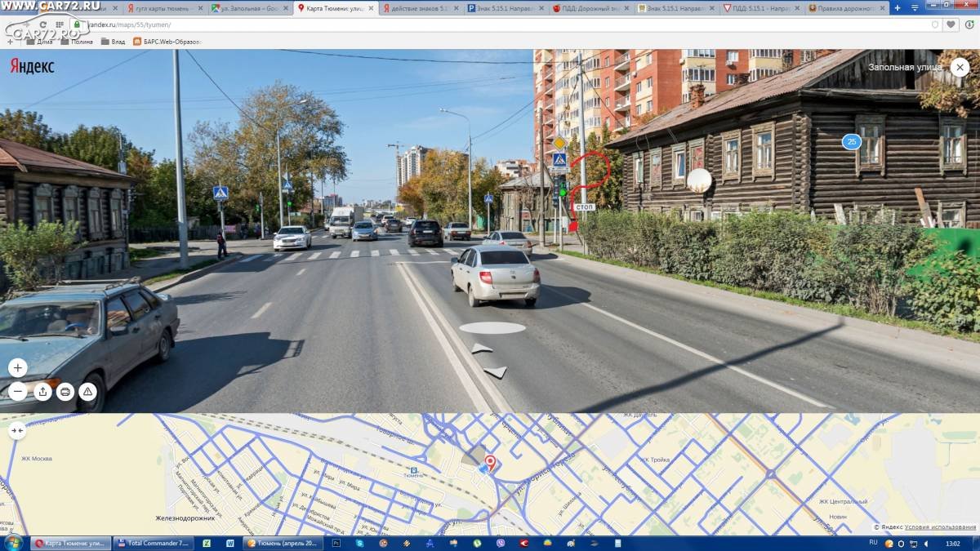Click the Заполная улица street label
Viewport: 980px width, 551px height.
point(905,67)
